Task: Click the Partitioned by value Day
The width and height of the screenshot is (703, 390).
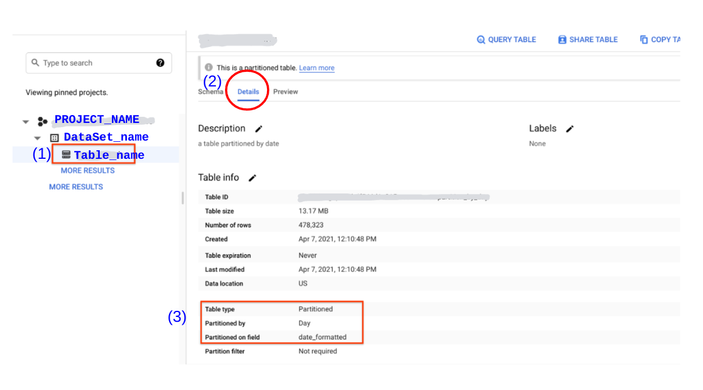Action: (304, 323)
